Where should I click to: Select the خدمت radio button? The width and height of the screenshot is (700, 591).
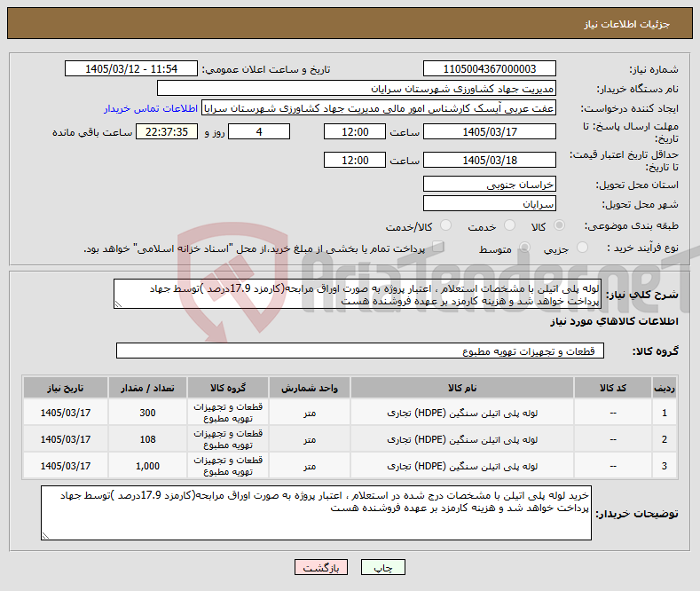coord(509,226)
